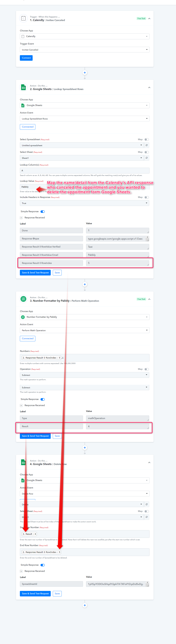This screenshot has height=644, width=176.
Task: Click the Numbers input field in step 3
Action: pyautogui.click(x=85, y=358)
